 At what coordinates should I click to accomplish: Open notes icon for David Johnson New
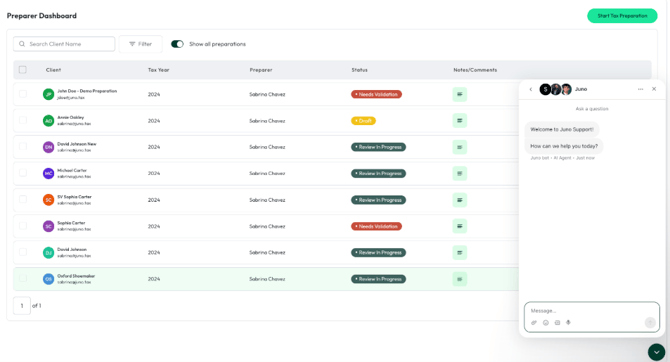click(459, 147)
